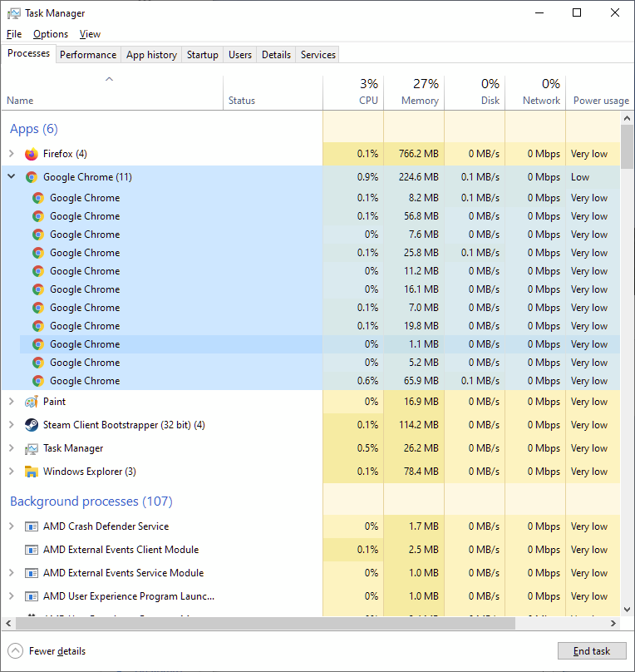Click Chrome child process icon using 56.8 MB
The width and height of the screenshot is (635, 672).
tap(38, 216)
